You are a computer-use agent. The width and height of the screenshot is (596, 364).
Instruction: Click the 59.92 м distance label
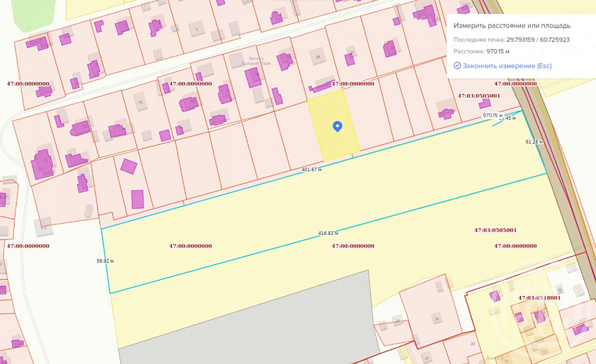pos(105,262)
